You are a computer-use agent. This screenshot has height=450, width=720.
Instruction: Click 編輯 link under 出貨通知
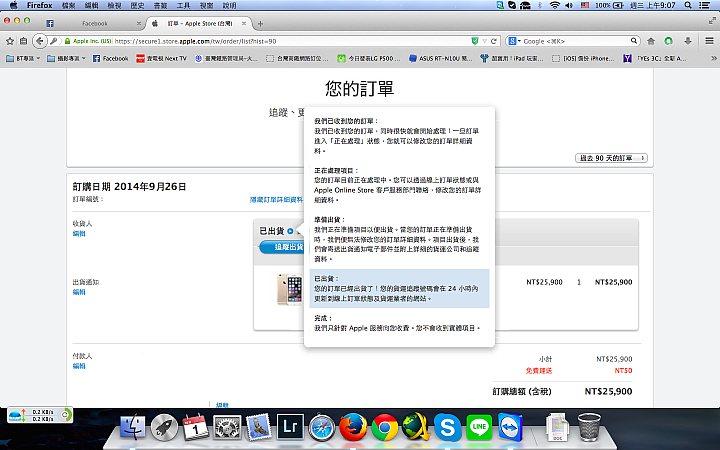pyautogui.click(x=79, y=292)
